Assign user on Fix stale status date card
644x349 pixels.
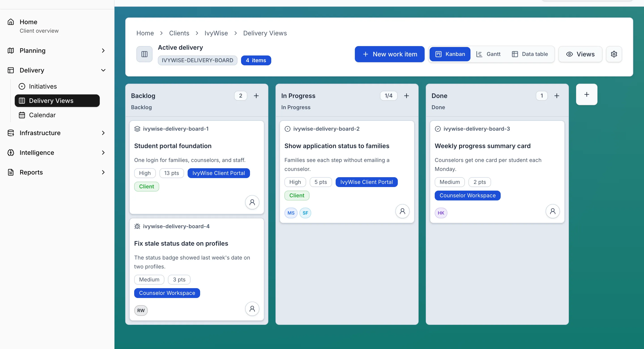pyautogui.click(x=252, y=309)
